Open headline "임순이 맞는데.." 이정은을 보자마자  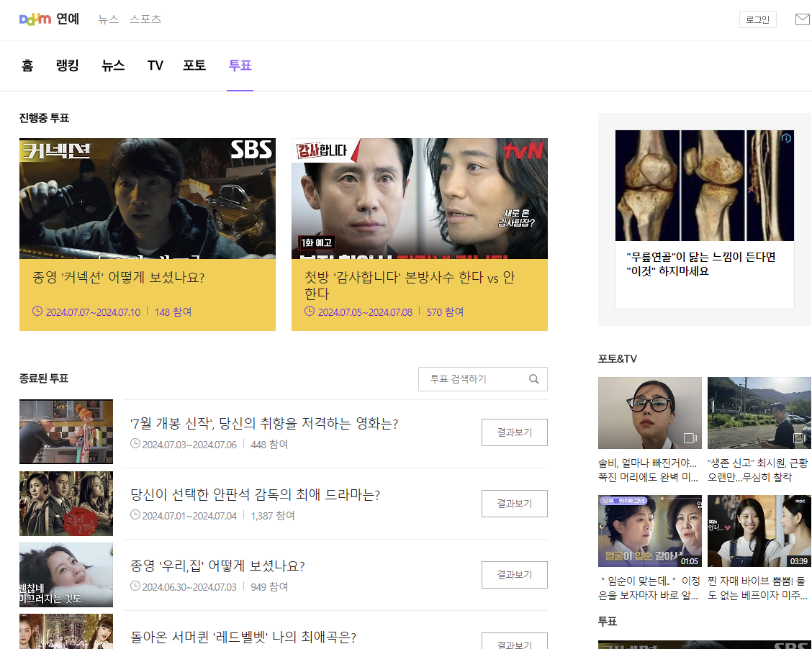coord(649,588)
